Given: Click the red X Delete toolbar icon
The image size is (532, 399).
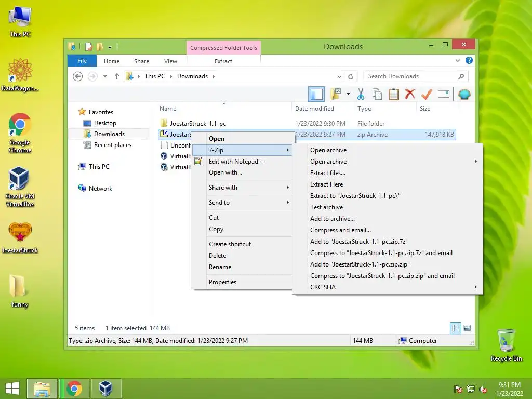Looking at the screenshot, I should (410, 94).
